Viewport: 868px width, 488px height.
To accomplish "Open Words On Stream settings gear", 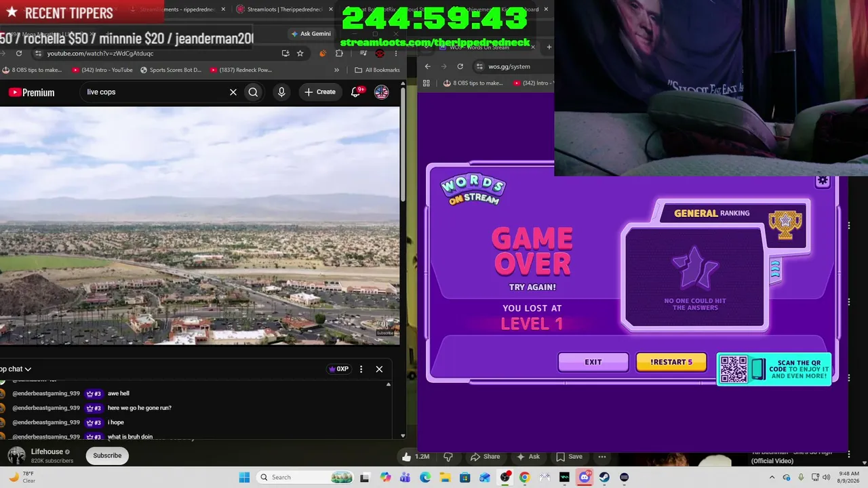I will [x=823, y=181].
